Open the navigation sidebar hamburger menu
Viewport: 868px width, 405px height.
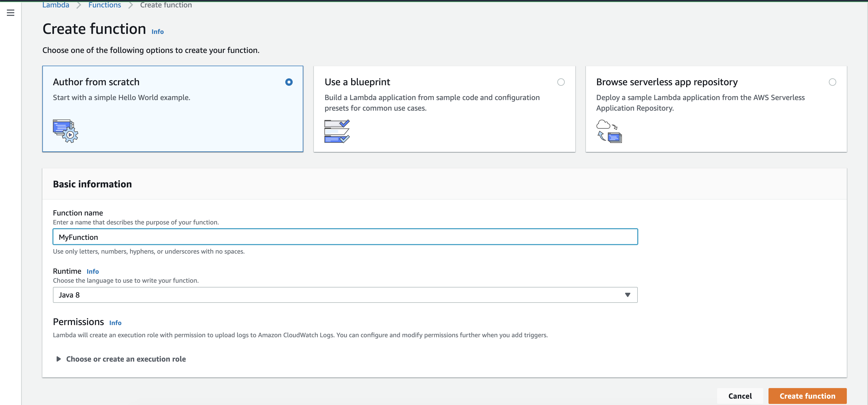point(10,12)
